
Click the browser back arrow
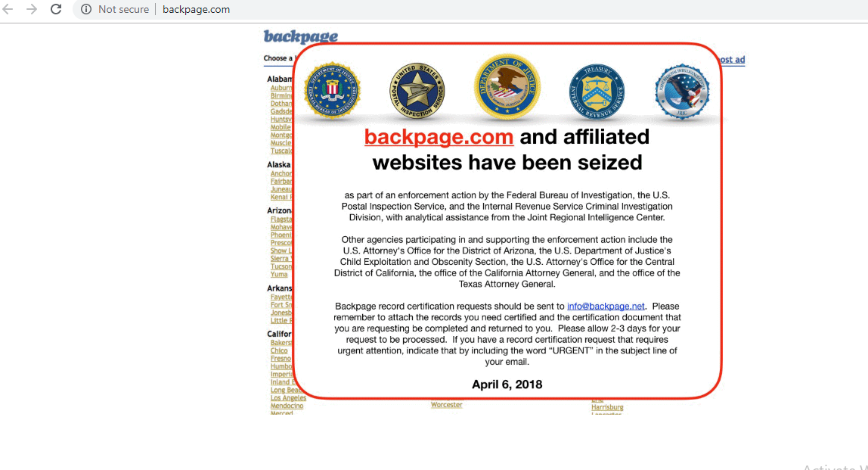pyautogui.click(x=8, y=9)
